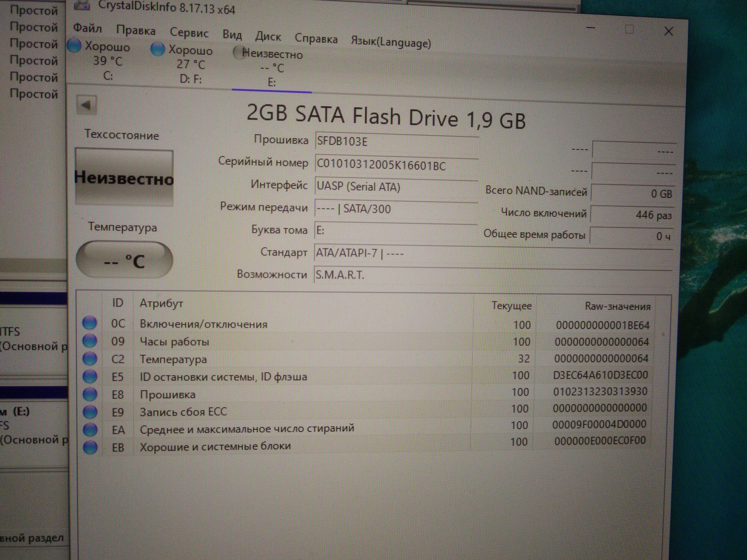Click the firmware field SFDB103E
Image resolution: width=747 pixels, height=560 pixels.
click(x=396, y=141)
